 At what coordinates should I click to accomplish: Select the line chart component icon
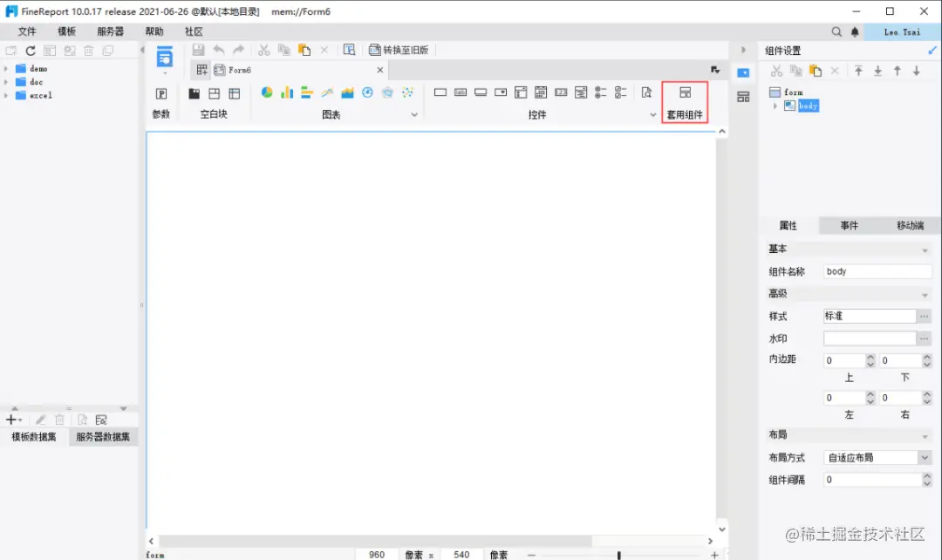pyautogui.click(x=327, y=92)
